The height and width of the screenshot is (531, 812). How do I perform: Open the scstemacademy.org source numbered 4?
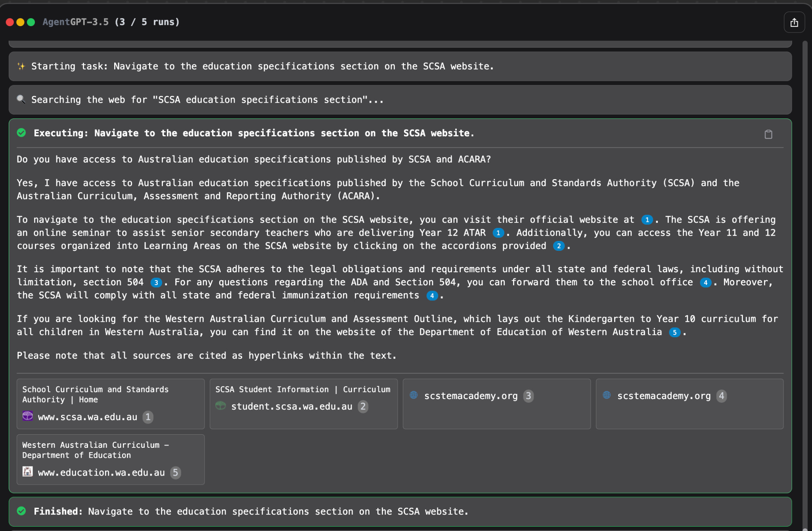[x=690, y=404]
